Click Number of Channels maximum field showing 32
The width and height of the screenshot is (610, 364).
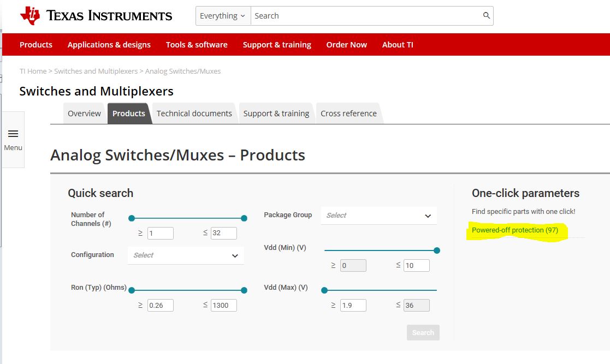pos(224,234)
